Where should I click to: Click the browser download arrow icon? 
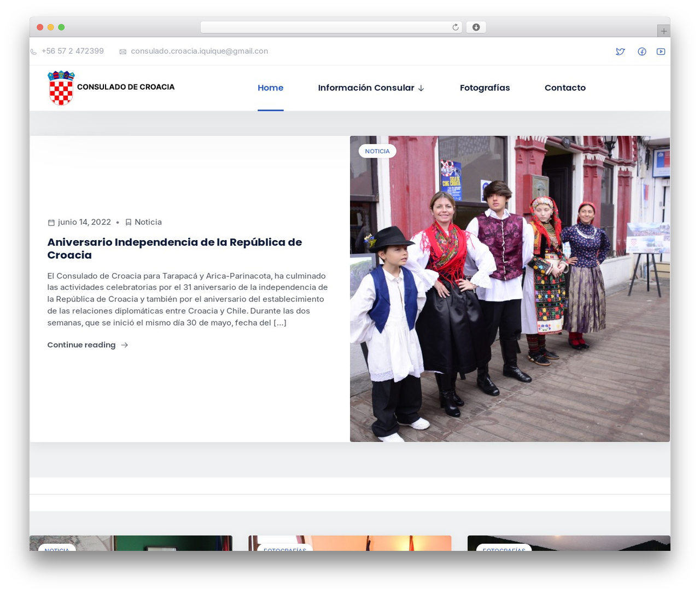pos(476,27)
